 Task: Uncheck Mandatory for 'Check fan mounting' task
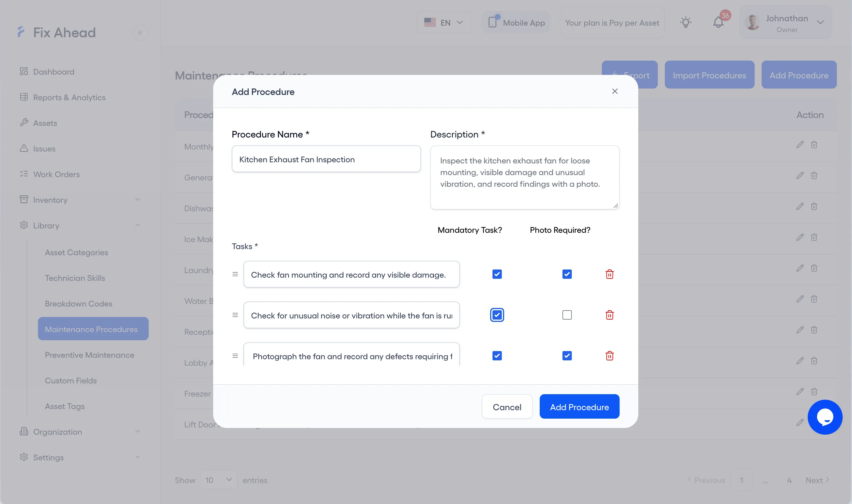pyautogui.click(x=497, y=274)
